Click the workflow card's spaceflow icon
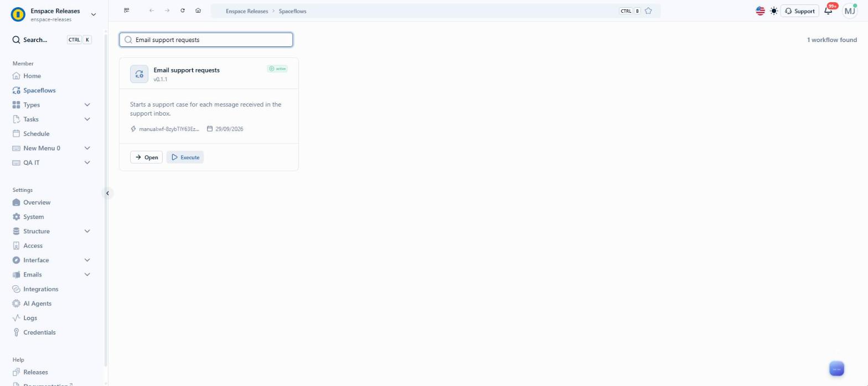 point(139,74)
